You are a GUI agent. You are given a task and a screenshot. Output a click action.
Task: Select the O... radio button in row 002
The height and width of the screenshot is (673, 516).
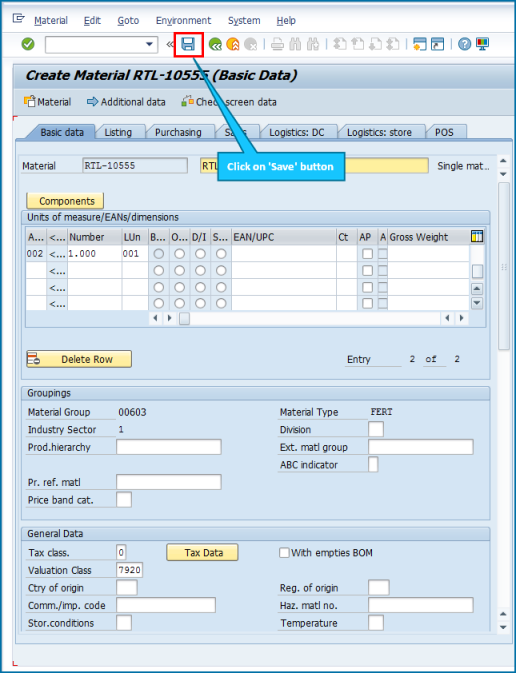pos(179,254)
